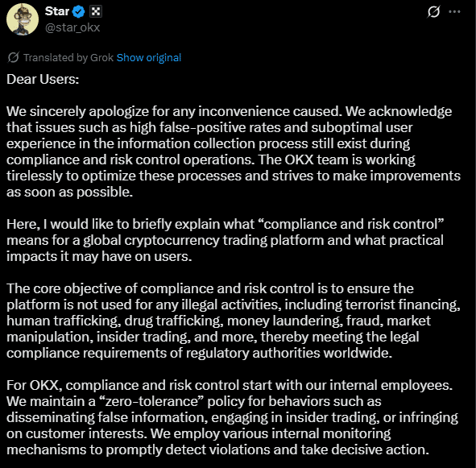The width and height of the screenshot is (476, 468).
Task: Click the paragraph beginning "We sincerely apologize"
Action: [x=234, y=151]
